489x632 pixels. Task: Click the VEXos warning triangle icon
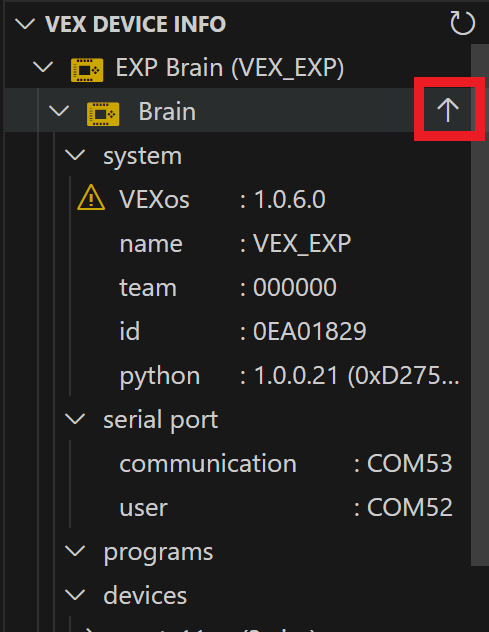[91, 198]
